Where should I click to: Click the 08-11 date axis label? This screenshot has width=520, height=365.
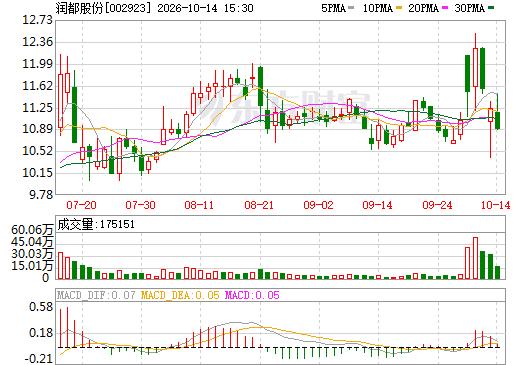199,205
